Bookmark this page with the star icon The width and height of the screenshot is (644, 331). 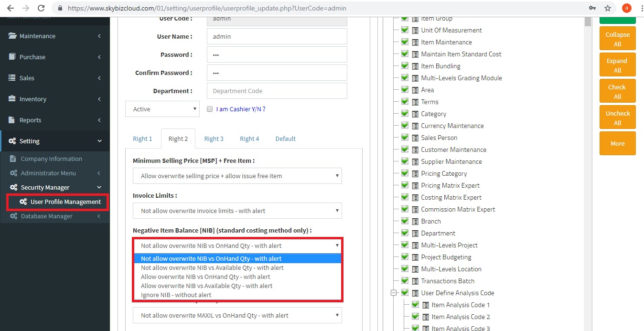[608, 8]
